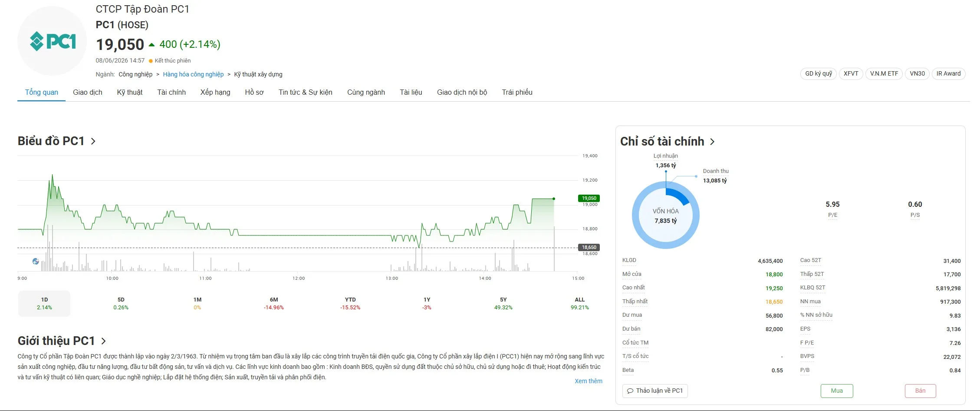
Task: Expand the Giới thiệu PC1 chevron
Action: point(103,341)
